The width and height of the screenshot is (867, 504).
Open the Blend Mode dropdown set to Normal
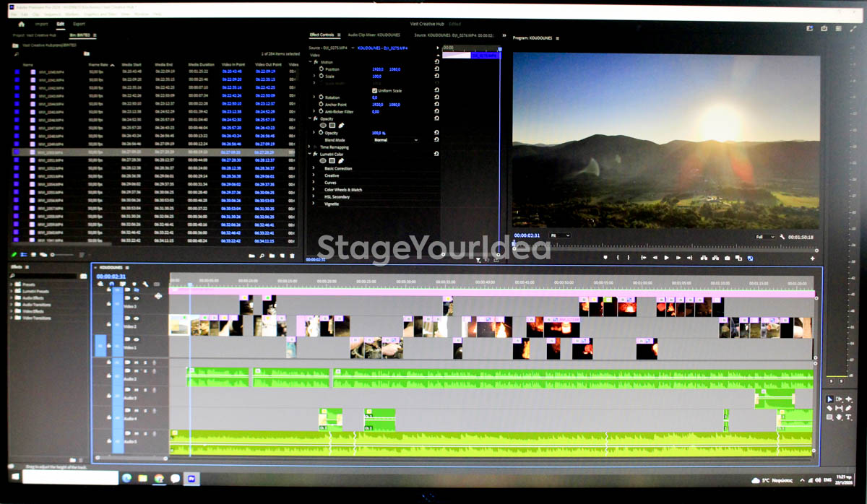pyautogui.click(x=395, y=140)
